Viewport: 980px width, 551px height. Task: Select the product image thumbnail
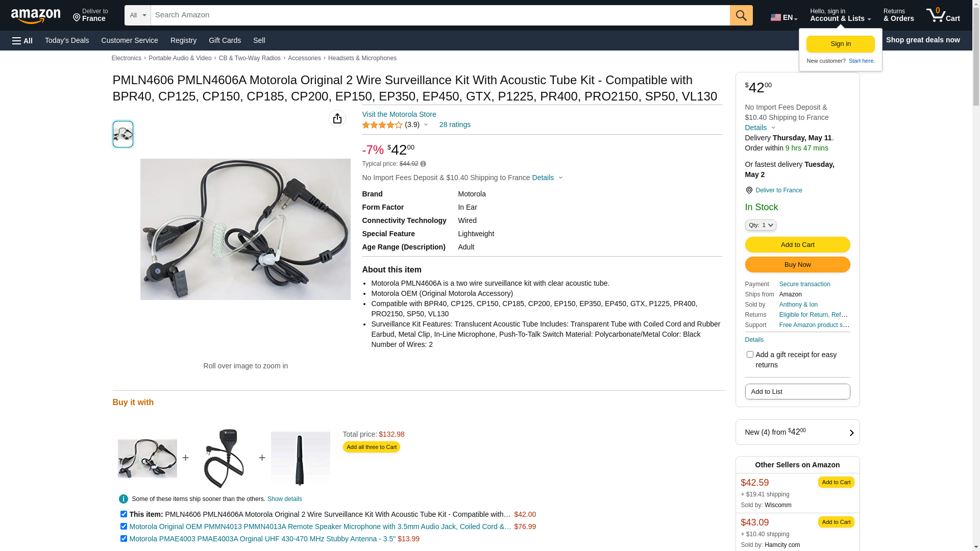(123, 134)
